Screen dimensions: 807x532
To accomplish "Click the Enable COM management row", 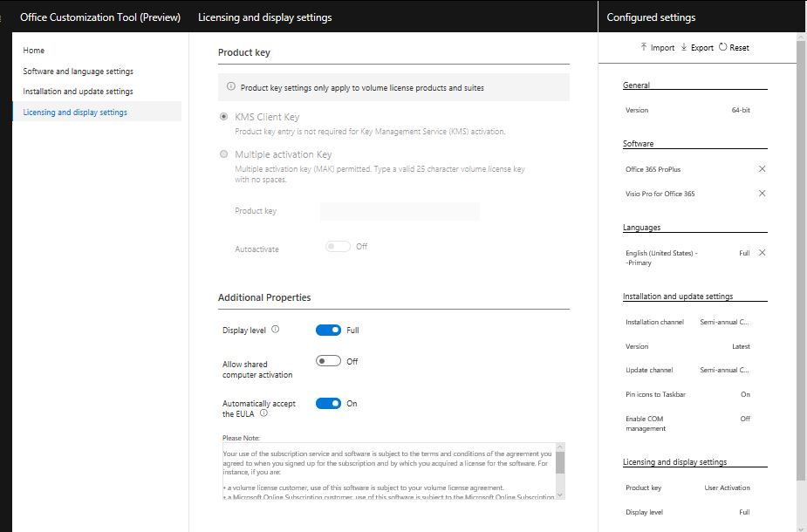I will pos(687,424).
